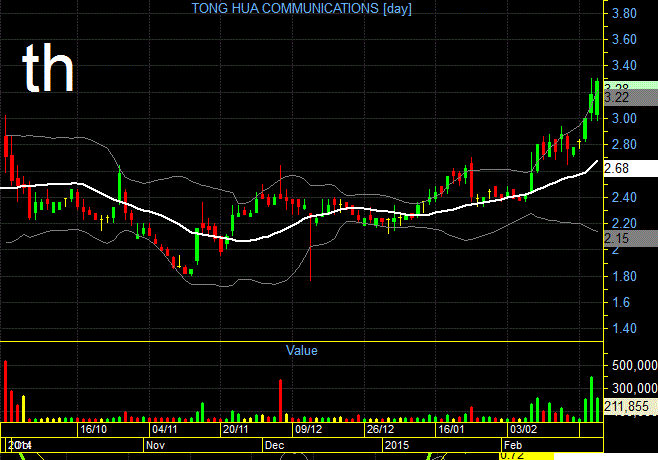Image resolution: width=658 pixels, height=460 pixels.
Task: Click the tall red volume bar in early December
Action: [280, 400]
